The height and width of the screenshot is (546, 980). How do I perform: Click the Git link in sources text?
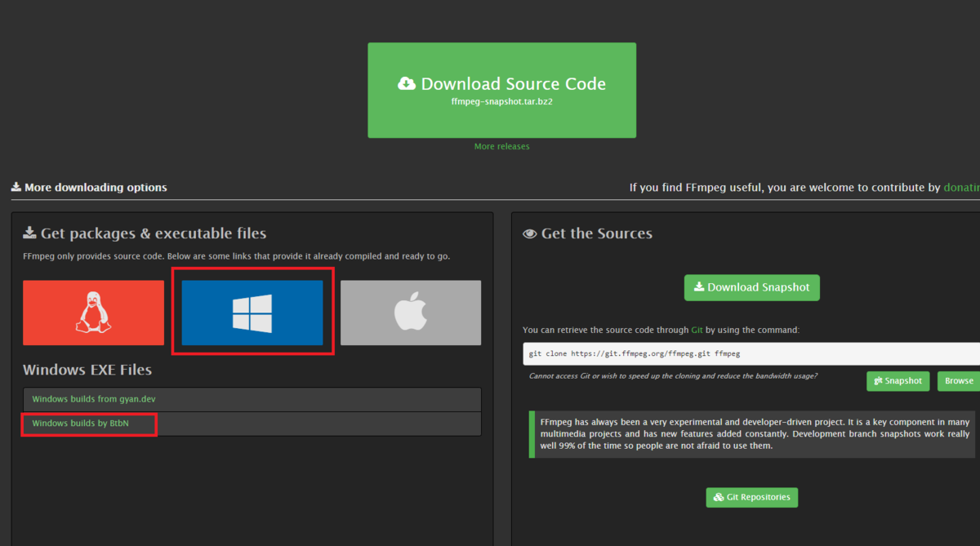pyautogui.click(x=697, y=330)
